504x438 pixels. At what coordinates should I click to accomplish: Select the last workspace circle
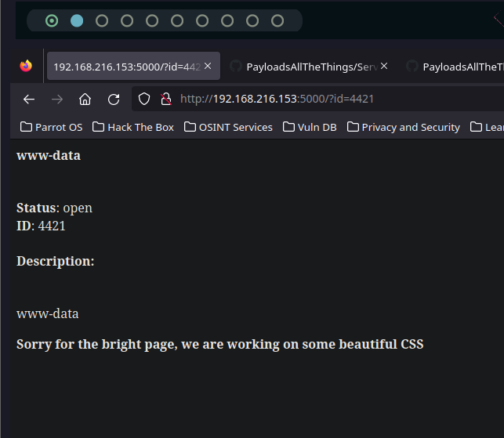[277, 21]
